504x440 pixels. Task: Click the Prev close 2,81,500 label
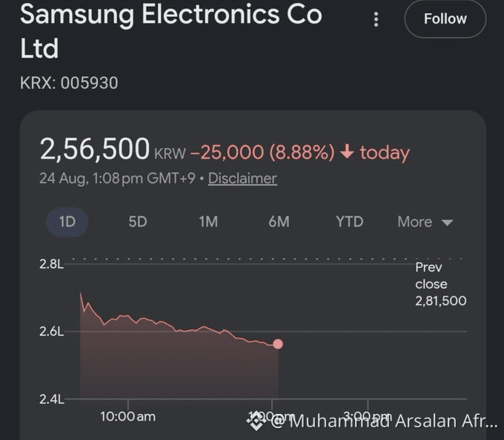441,284
